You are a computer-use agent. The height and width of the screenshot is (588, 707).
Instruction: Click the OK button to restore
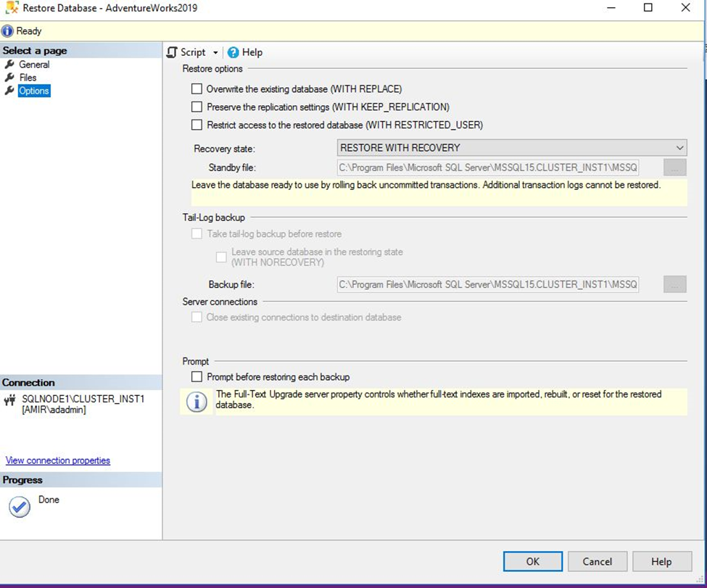(532, 561)
